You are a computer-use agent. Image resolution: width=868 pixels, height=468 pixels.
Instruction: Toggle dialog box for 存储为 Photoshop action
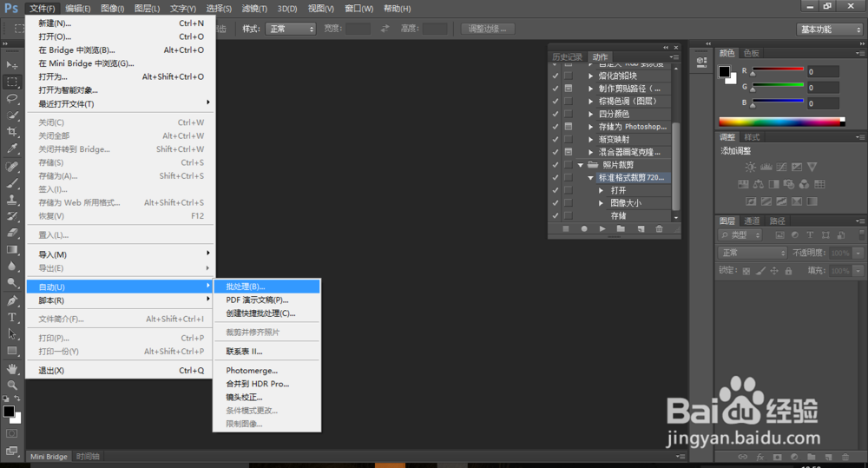coord(568,127)
